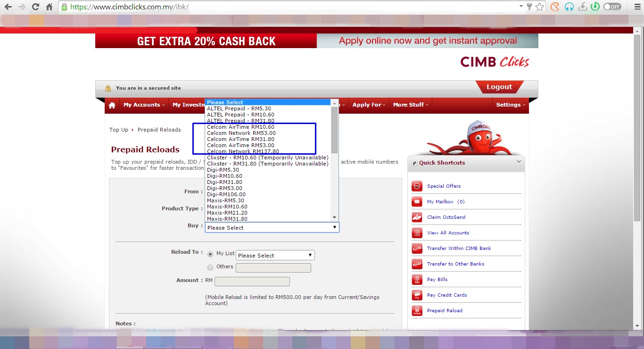
Task: Click the My Mailbox envelope icon
Action: 417,202
